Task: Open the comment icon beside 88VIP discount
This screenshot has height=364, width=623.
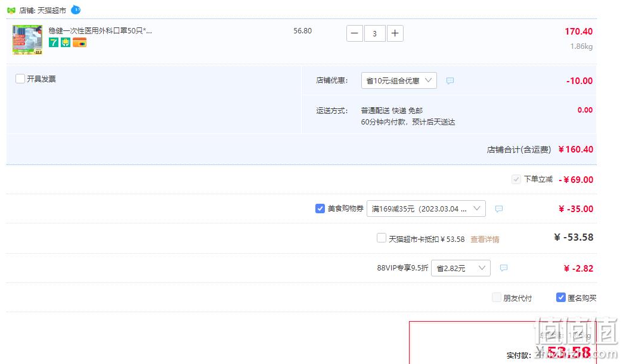Action: pyautogui.click(x=503, y=268)
